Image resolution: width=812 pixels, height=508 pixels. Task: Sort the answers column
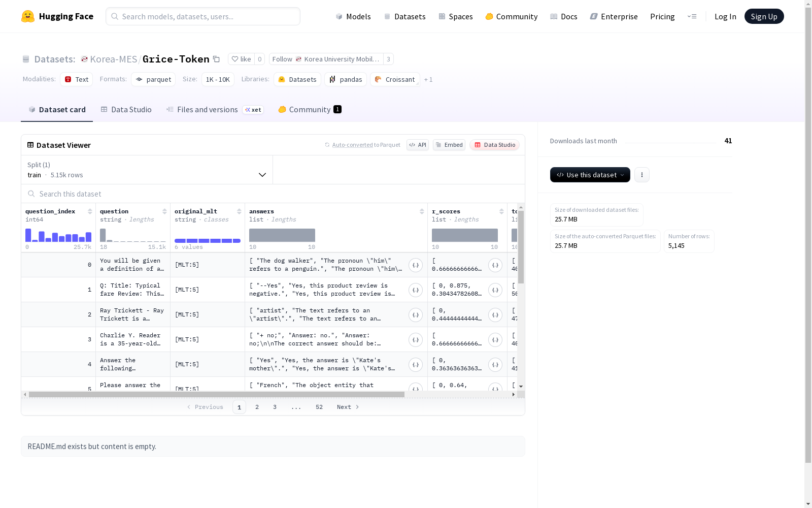tap(422, 211)
